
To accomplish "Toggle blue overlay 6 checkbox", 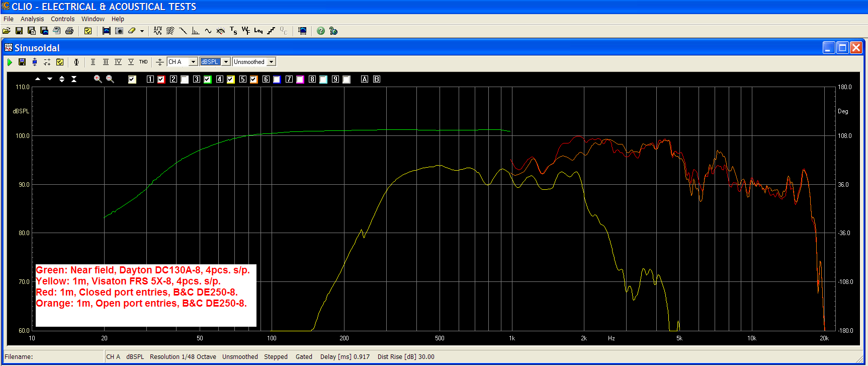I will [277, 80].
